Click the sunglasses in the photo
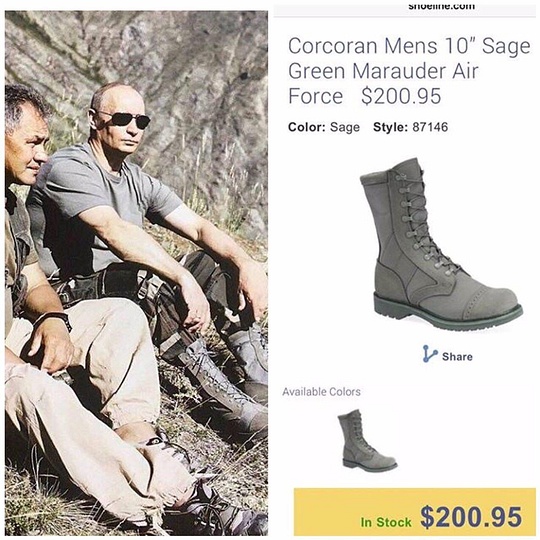540x540 pixels. (125, 119)
